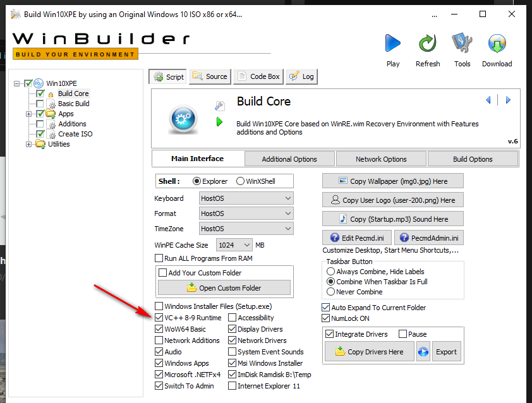
Task: Click Open Custom Folder button
Action: click(x=224, y=287)
